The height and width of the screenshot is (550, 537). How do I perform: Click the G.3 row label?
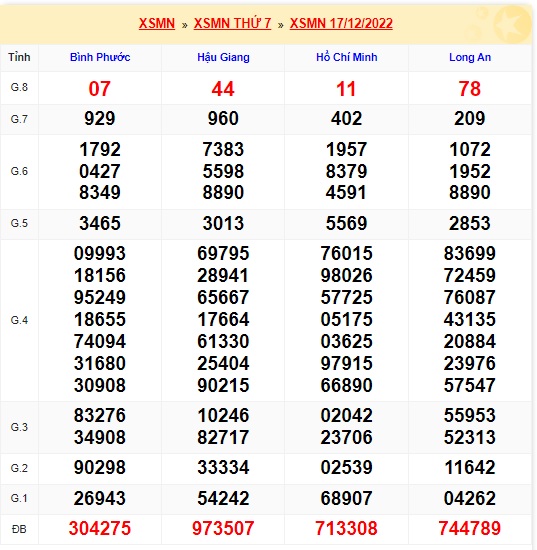[19, 428]
